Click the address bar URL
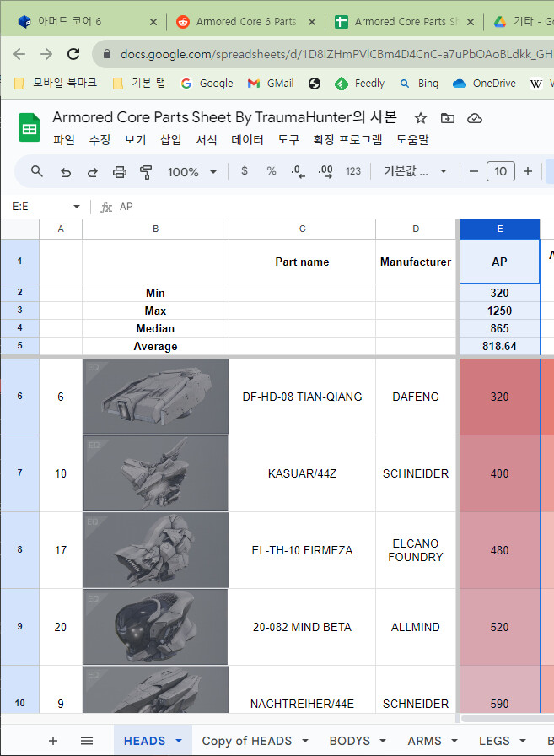 (336, 54)
